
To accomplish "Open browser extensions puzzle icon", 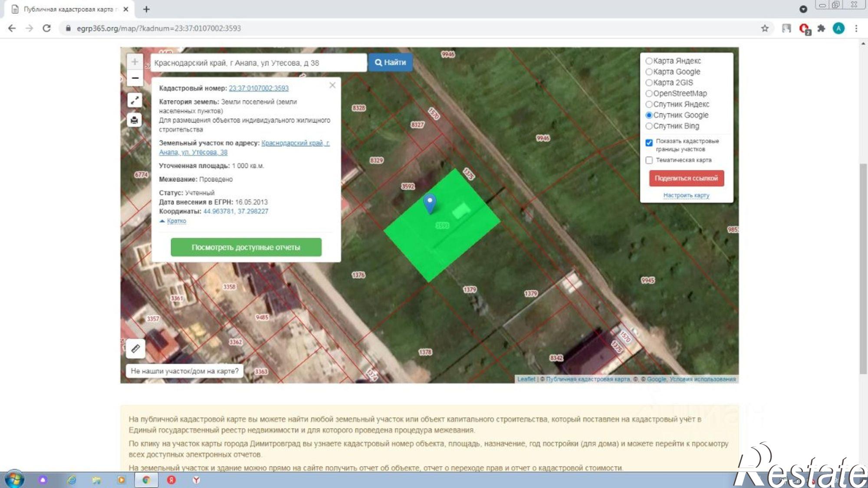I will (821, 28).
